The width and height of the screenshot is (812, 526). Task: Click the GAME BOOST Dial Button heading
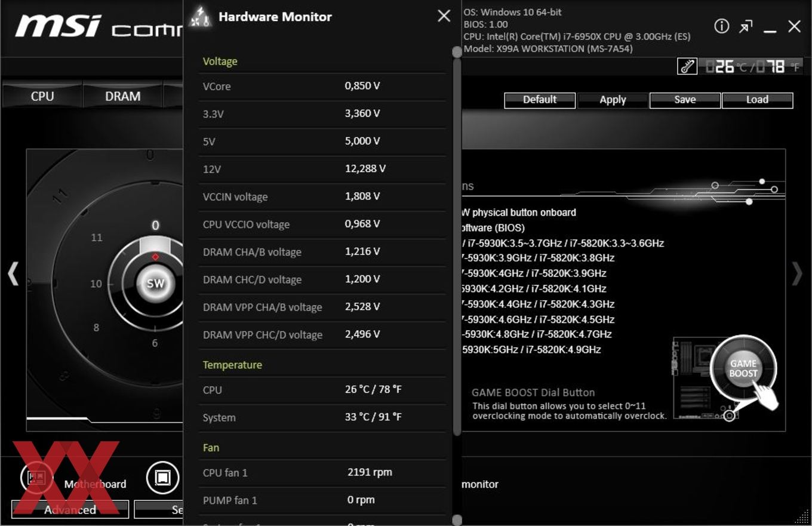click(533, 392)
